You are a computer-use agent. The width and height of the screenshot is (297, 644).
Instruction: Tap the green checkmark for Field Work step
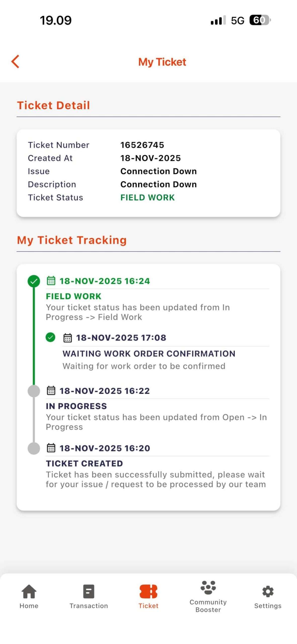(34, 281)
